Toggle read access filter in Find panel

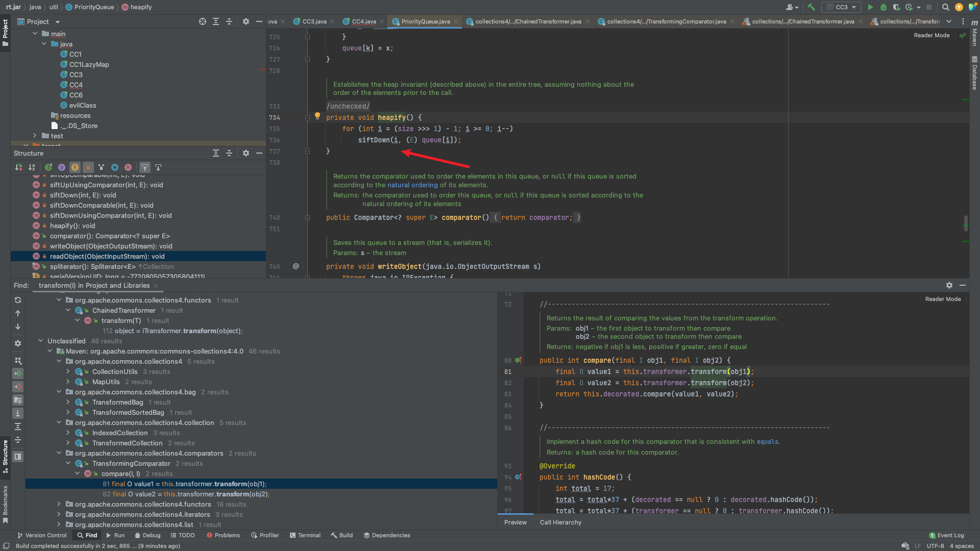pos(18,373)
